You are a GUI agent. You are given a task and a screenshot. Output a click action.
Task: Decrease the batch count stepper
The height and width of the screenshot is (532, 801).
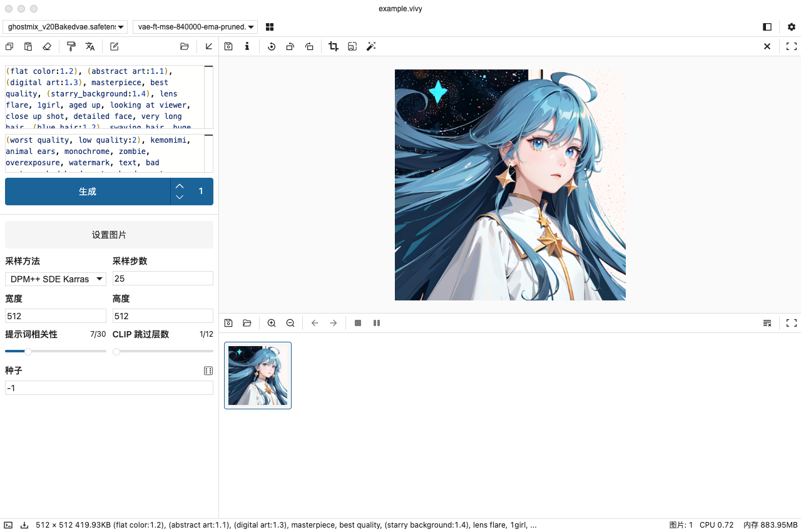[180, 197]
